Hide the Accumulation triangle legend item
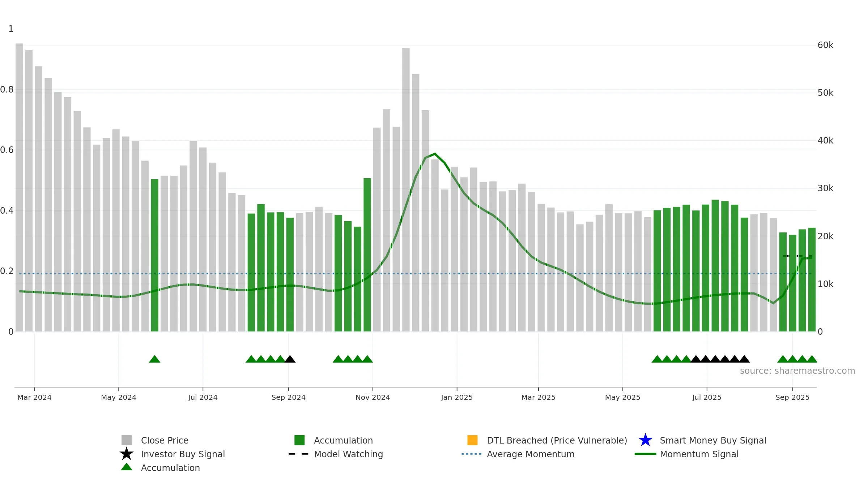 [x=127, y=467]
